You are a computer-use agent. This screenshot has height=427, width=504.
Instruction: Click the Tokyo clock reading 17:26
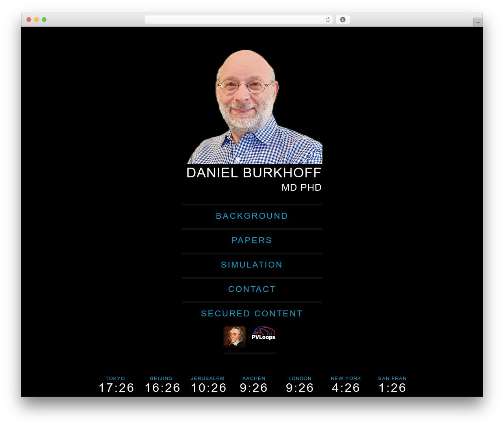[x=116, y=388]
